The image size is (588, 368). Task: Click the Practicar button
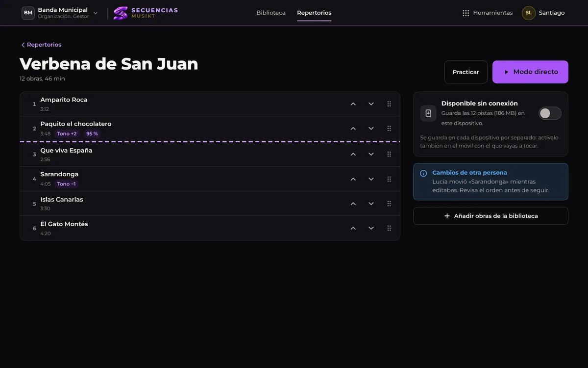point(466,72)
